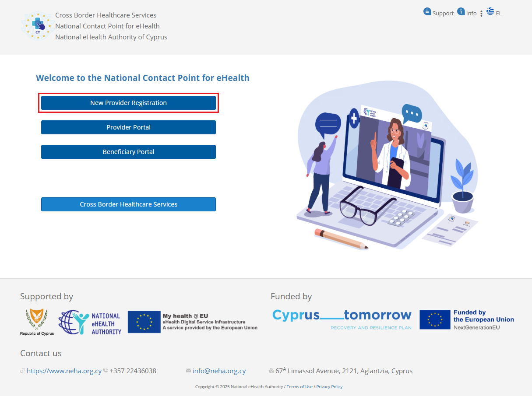Click the Info icon in header
Screen dimensions: 532x396
(x=461, y=11)
